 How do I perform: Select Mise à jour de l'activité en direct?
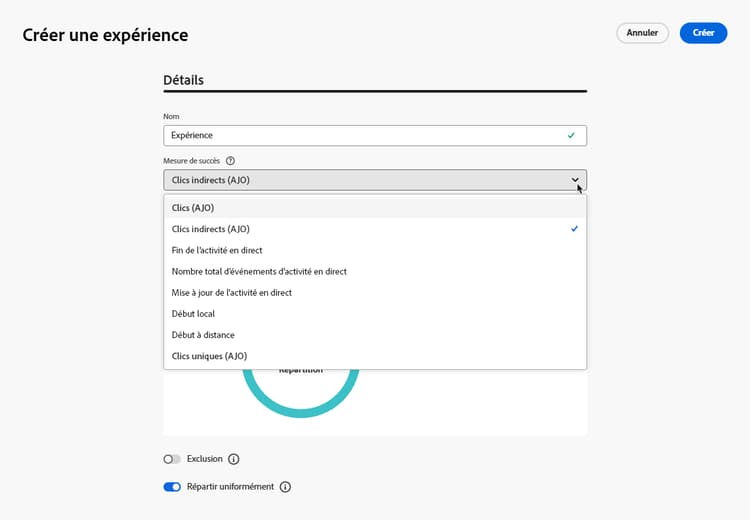[232, 293]
